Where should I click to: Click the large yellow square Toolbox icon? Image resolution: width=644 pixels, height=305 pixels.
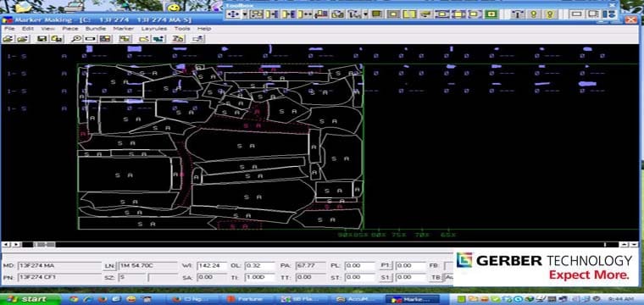pos(409,14)
